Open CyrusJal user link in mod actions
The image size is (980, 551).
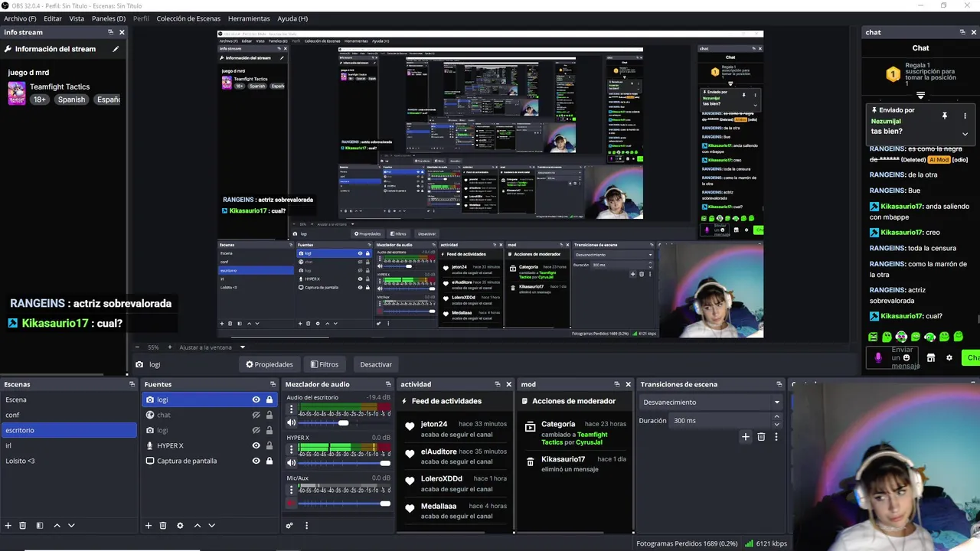589,442
